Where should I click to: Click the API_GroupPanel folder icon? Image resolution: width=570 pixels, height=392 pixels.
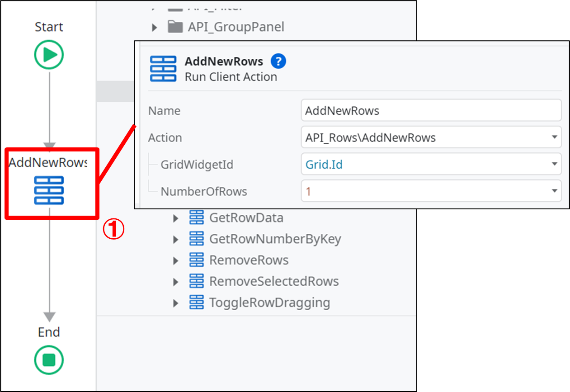click(175, 27)
